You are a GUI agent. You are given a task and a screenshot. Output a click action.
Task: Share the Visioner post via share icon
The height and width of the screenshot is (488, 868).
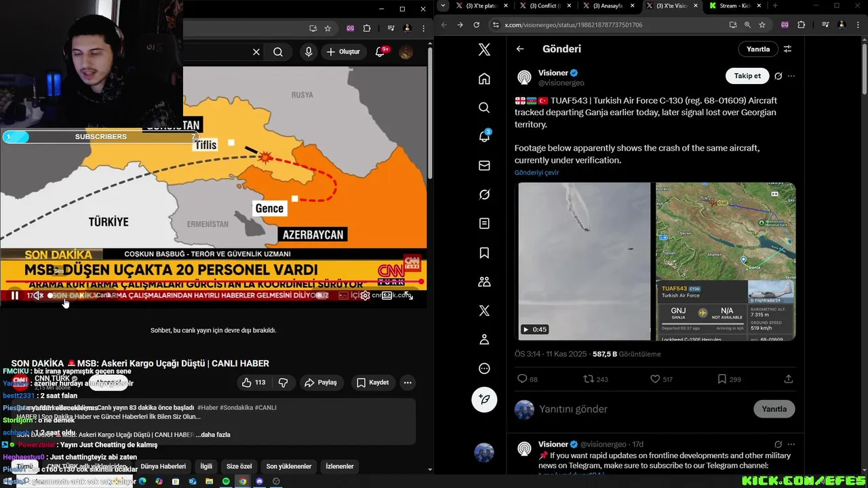click(788, 380)
